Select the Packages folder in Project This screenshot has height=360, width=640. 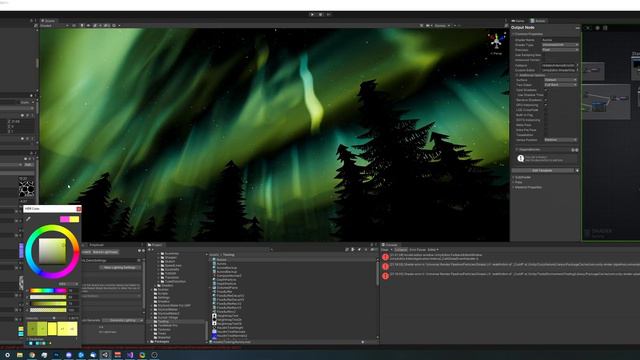(x=162, y=342)
